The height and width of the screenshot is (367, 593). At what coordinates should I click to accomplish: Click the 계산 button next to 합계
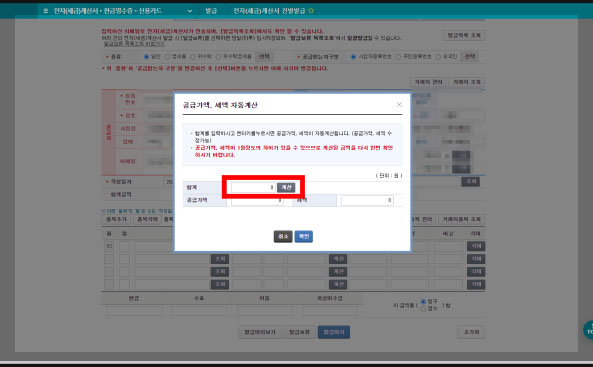[286, 187]
